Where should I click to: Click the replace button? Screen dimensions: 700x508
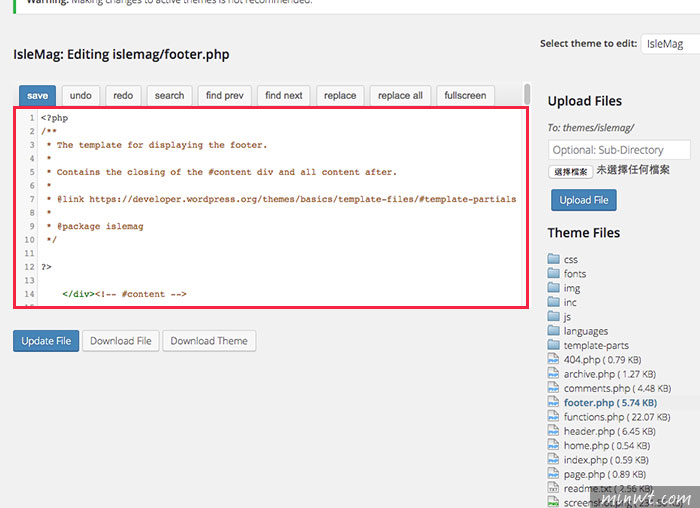coord(340,96)
